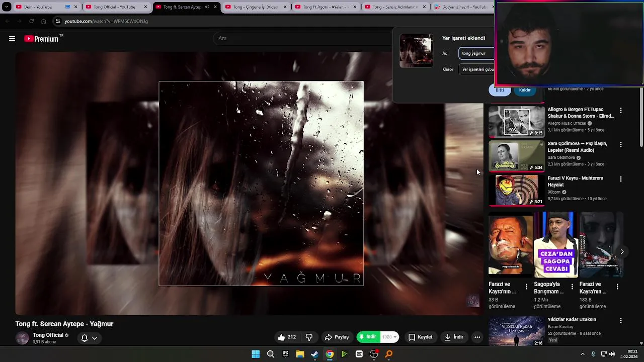Like the video with 212 likes
This screenshot has width=644, height=362.
click(287, 337)
